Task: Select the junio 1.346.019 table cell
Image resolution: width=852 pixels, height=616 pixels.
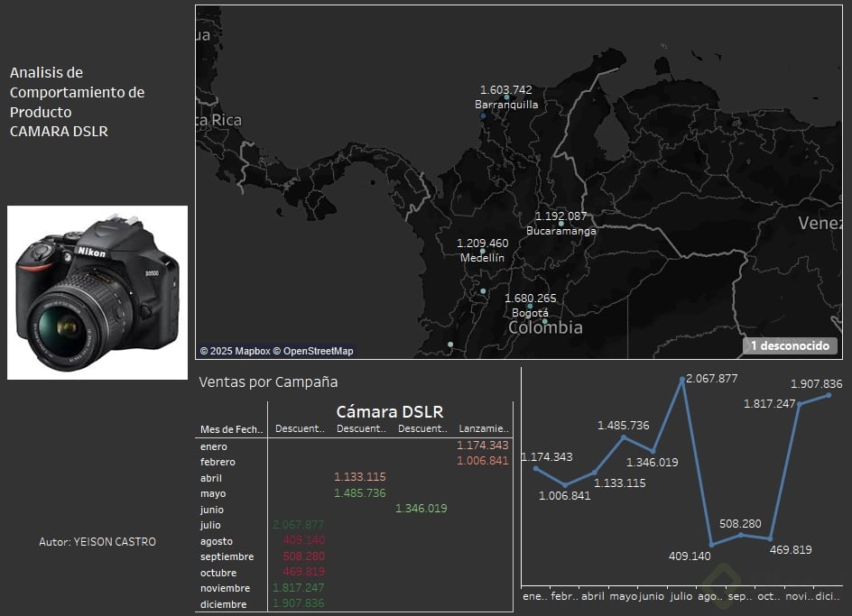Action: (421, 509)
